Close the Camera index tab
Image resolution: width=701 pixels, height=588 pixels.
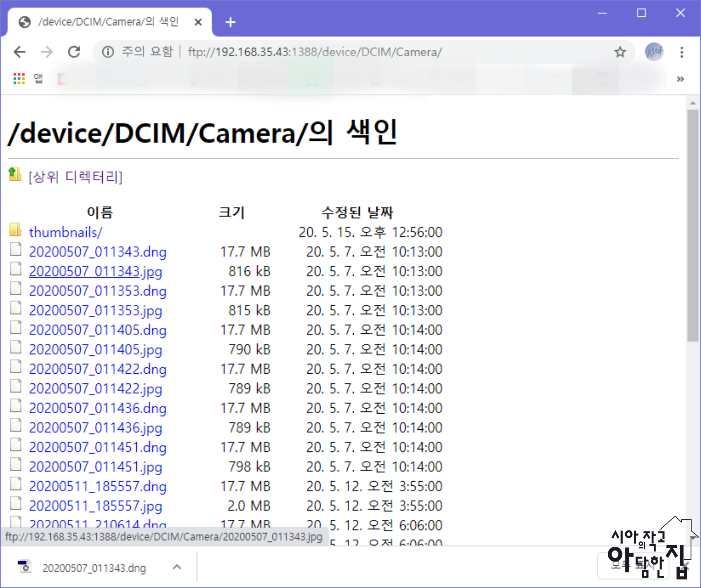(198, 22)
